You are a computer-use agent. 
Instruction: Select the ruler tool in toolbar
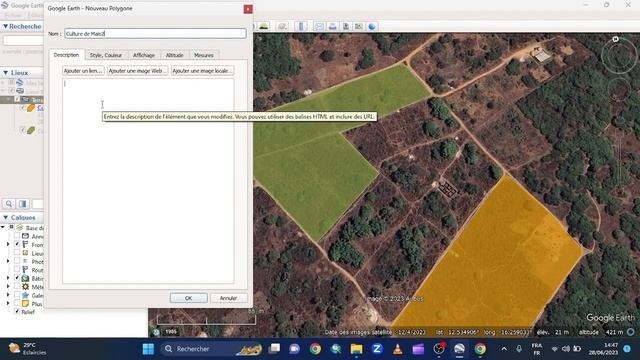(x=301, y=27)
